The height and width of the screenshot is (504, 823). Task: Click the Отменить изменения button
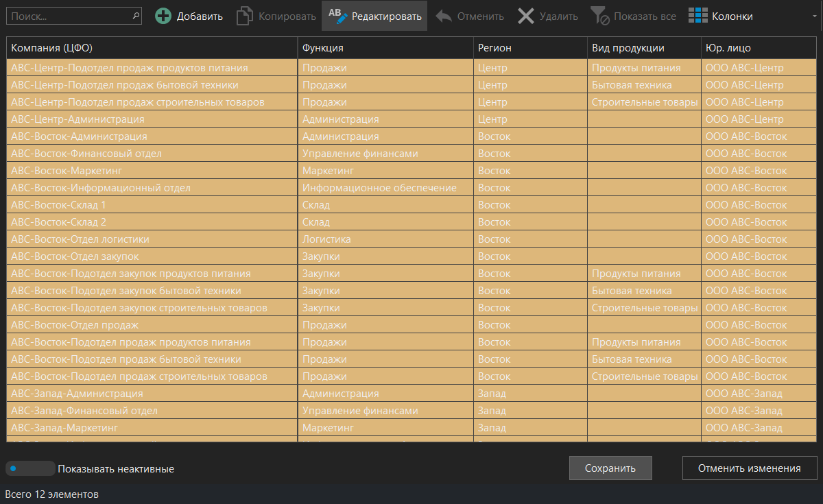749,468
